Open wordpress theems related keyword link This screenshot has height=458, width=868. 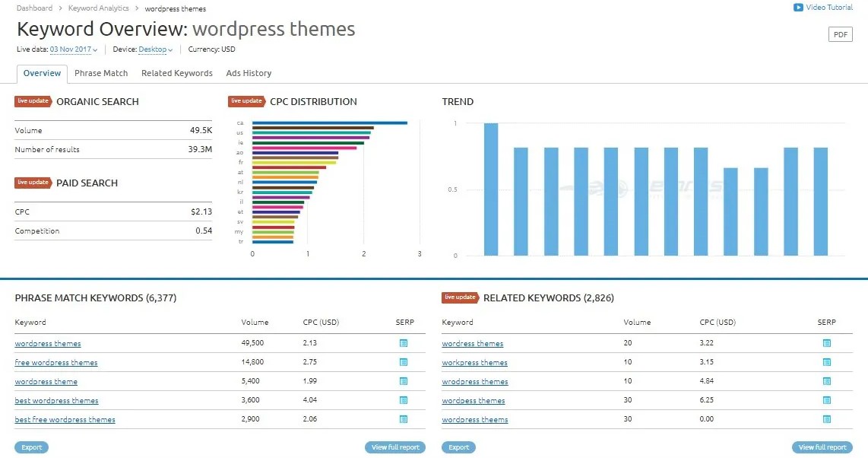pos(475,419)
